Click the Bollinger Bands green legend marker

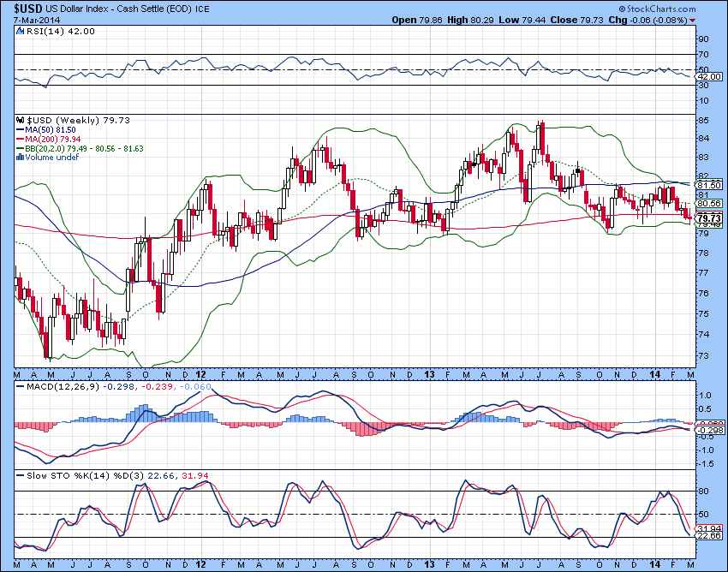(21, 149)
